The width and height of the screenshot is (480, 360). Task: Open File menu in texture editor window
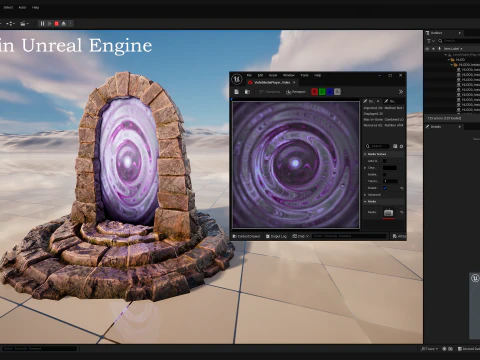click(x=249, y=75)
